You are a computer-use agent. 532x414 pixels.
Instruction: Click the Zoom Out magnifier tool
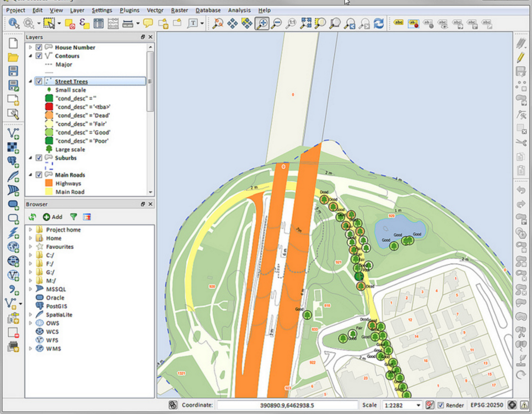point(276,23)
